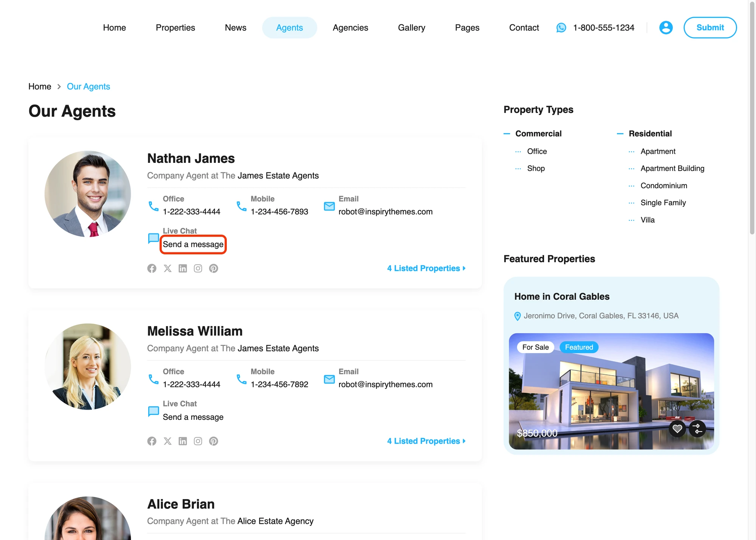The width and height of the screenshot is (756, 540).
Task: Open the Pages menu
Action: pos(467,28)
